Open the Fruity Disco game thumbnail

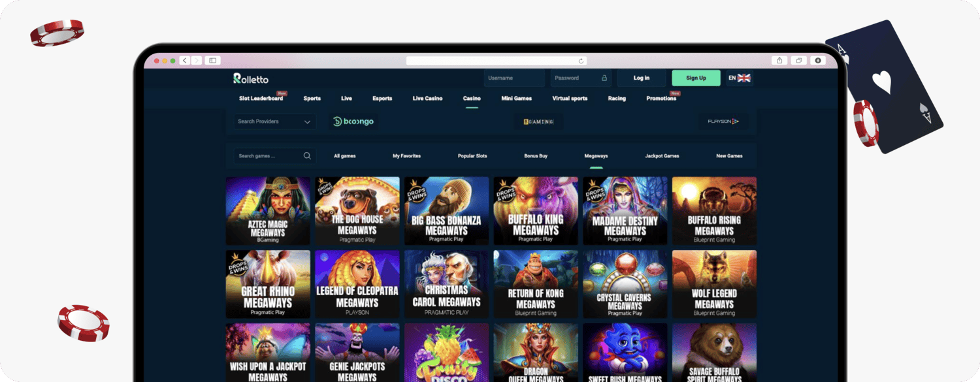click(x=446, y=353)
